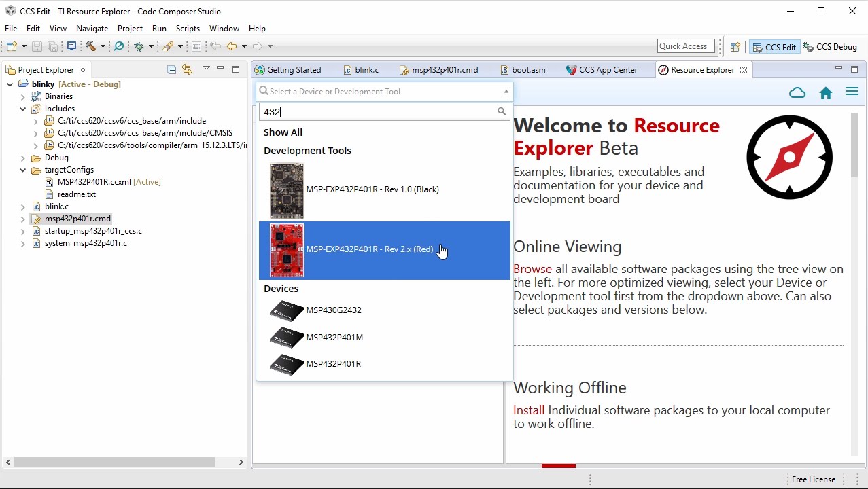Viewport: 868px width, 489px height.
Task: Collapse All in Project Explorer
Action: point(171,69)
